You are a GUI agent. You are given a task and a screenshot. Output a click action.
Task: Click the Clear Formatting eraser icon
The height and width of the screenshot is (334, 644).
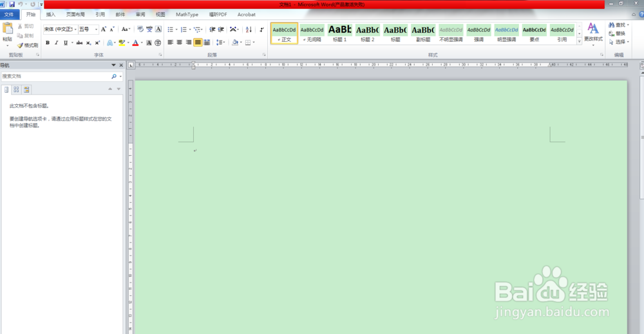140,29
